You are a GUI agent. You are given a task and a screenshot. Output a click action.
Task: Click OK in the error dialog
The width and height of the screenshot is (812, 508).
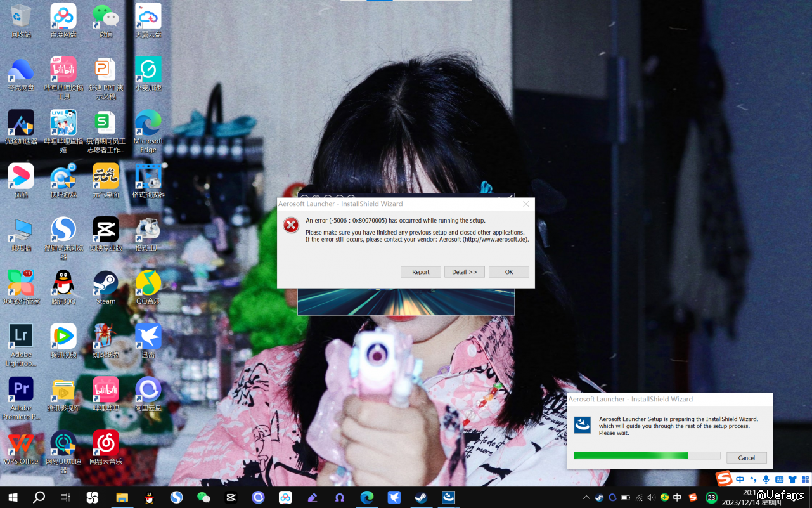click(508, 272)
